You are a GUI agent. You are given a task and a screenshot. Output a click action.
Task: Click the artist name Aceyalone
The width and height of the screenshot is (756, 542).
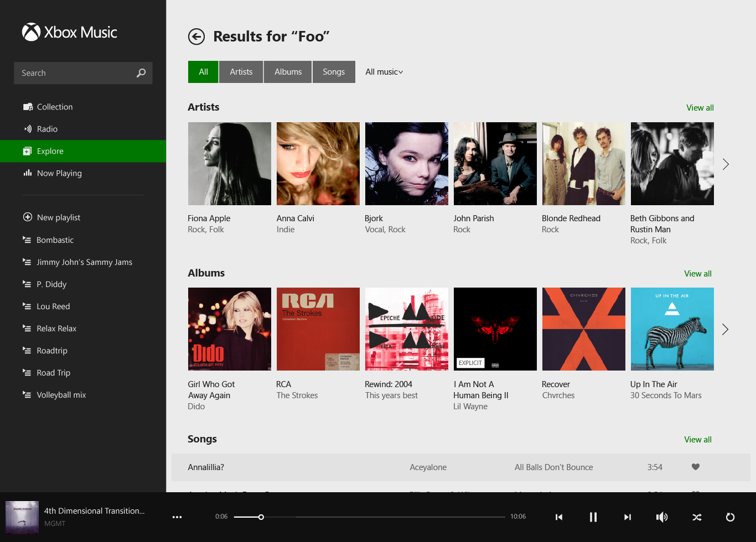(x=428, y=467)
